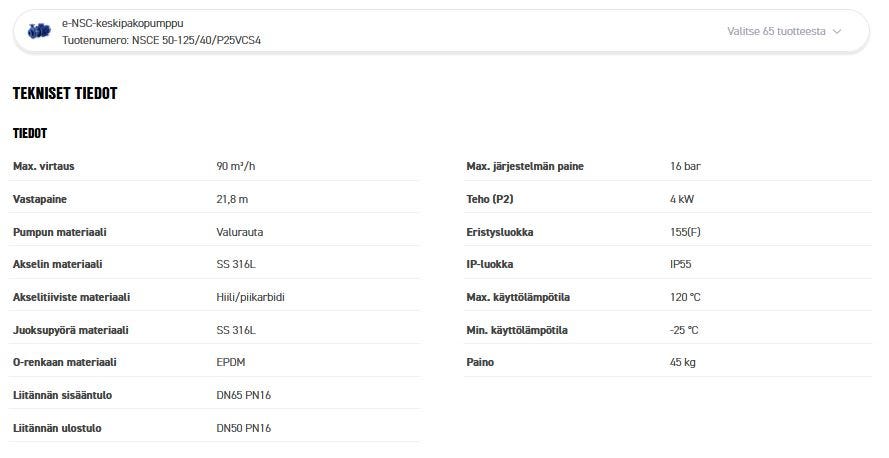Click the Juoksupyörä materiaali label
This screenshot has height=458, width=889.
coord(71,330)
